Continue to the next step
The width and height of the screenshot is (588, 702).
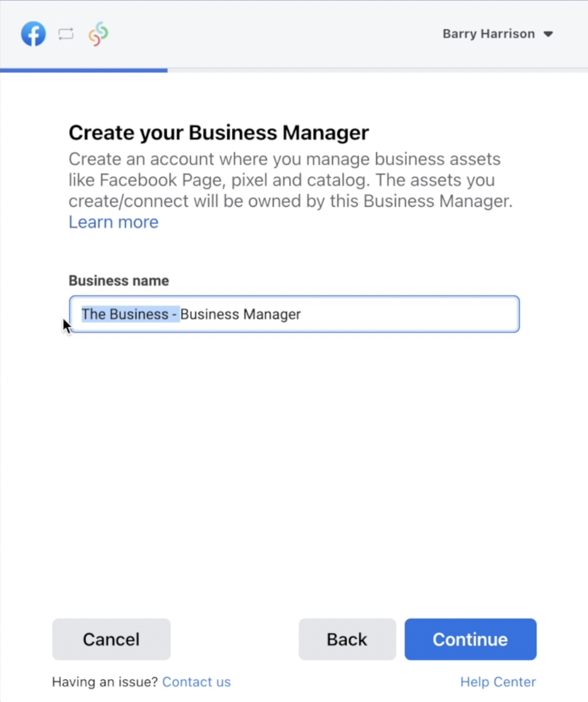470,639
